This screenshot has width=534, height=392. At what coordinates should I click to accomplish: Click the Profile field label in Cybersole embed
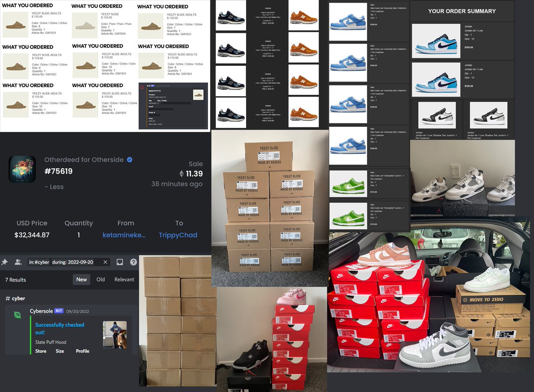click(x=82, y=351)
